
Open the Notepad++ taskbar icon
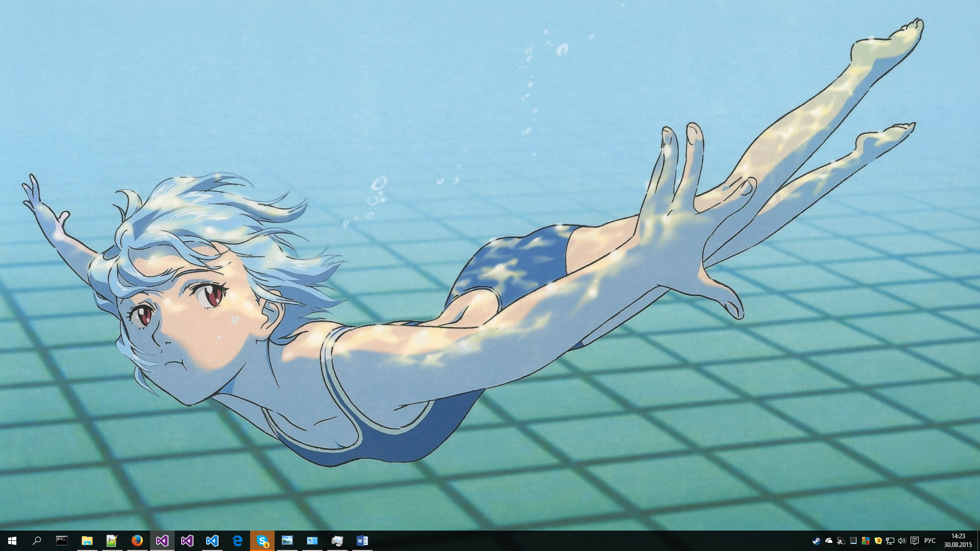[112, 541]
